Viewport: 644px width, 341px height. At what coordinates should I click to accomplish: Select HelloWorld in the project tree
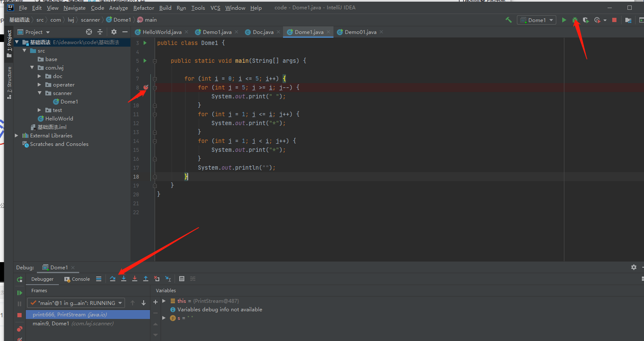point(59,119)
